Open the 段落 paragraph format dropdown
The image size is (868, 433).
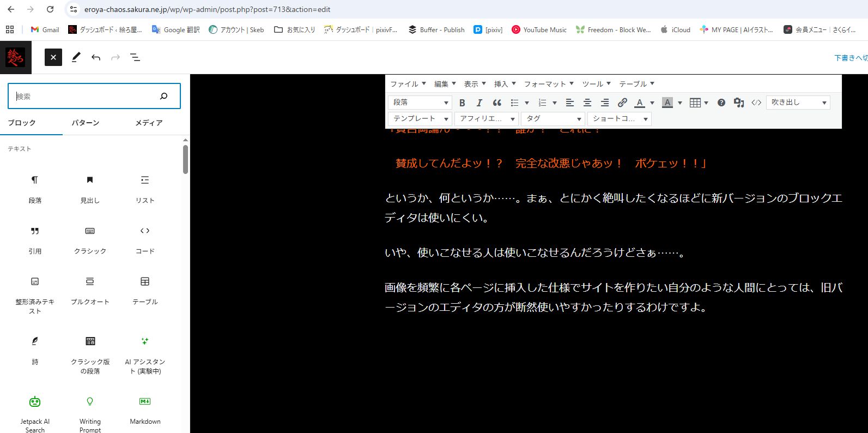pos(420,103)
